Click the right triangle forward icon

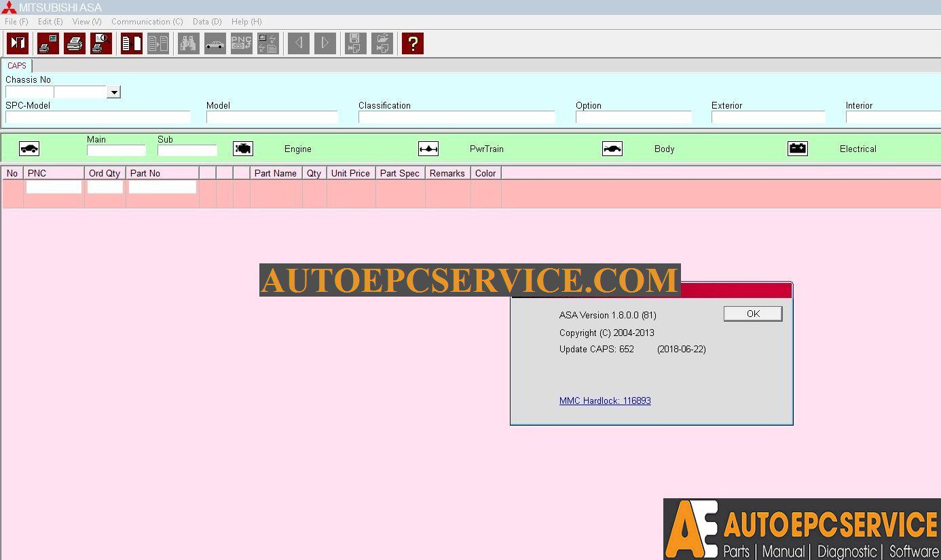325,43
